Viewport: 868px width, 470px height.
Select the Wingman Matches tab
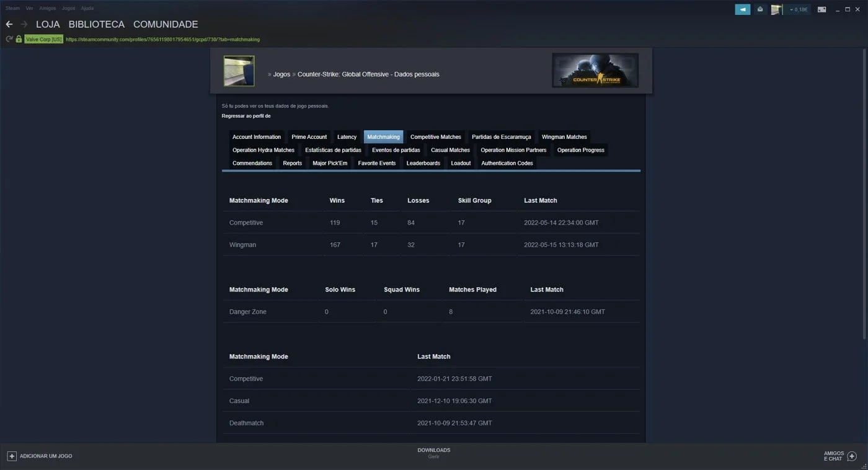(564, 137)
